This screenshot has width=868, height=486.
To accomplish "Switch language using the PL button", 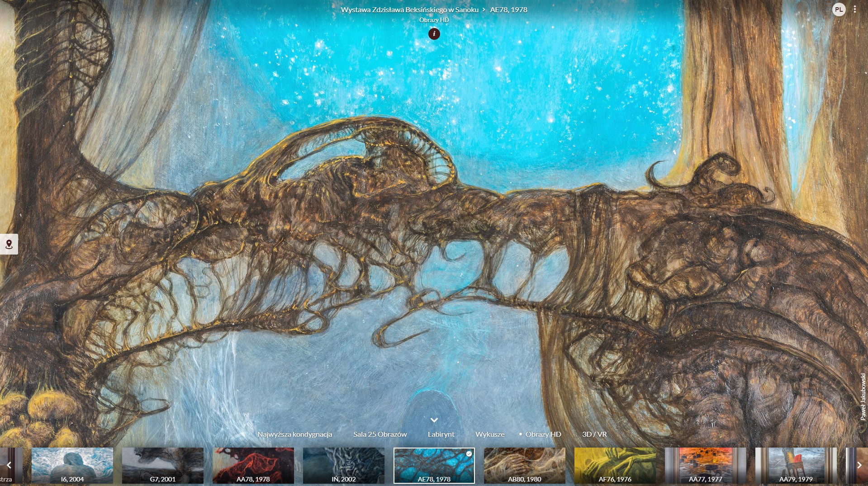I will (839, 9).
